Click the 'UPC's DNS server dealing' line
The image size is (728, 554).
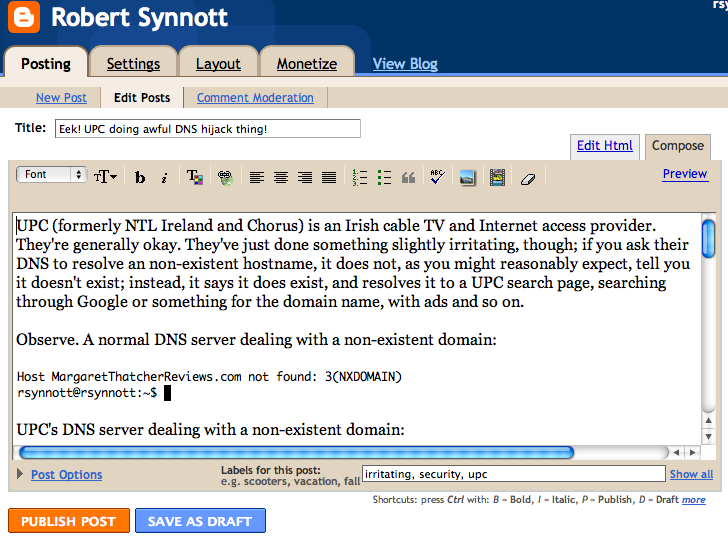[210, 430]
